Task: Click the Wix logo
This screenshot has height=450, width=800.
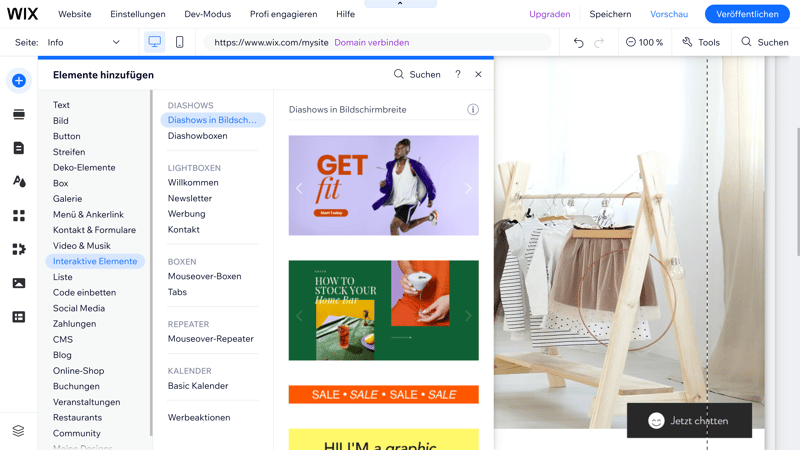Action: click(x=22, y=14)
